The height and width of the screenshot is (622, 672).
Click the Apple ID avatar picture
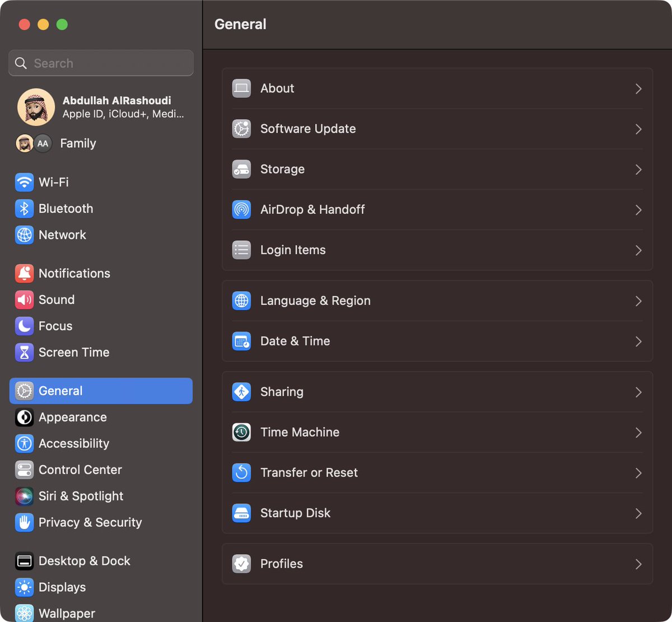click(x=36, y=107)
